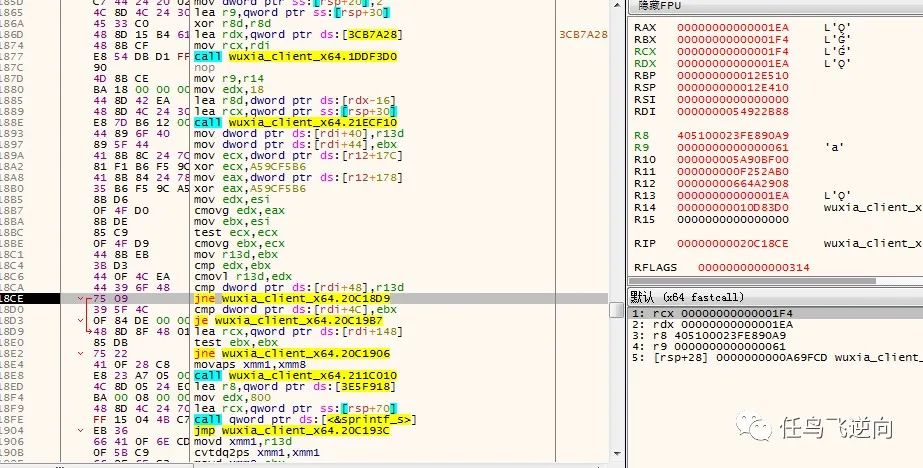Select RIP value 00000000020C18CE
This screenshot has width=923, height=468.
pos(733,243)
